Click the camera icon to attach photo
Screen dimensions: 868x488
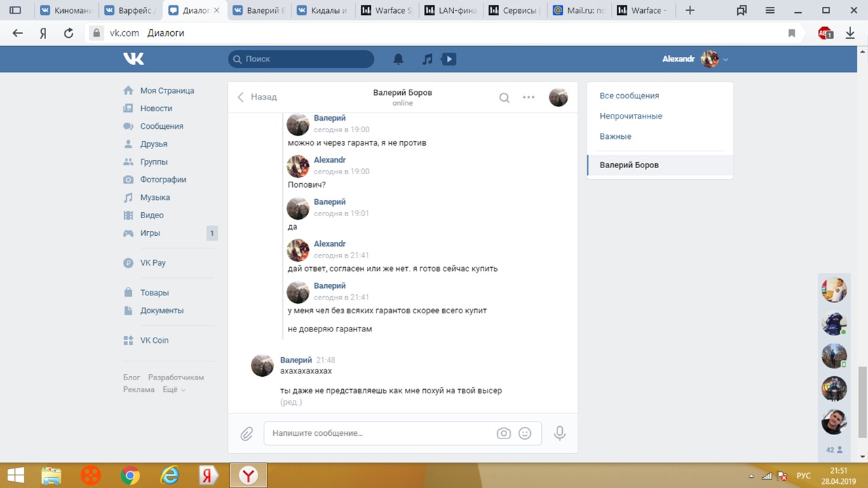pyautogui.click(x=503, y=433)
